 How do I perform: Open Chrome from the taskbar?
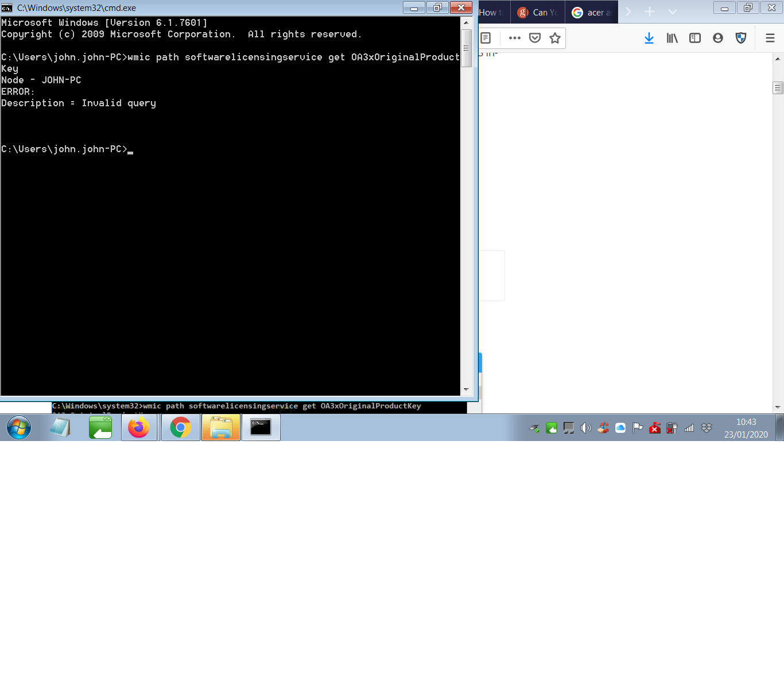(181, 428)
